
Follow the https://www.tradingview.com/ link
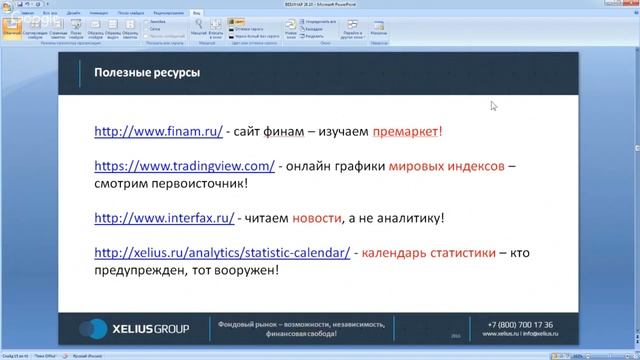184,166
